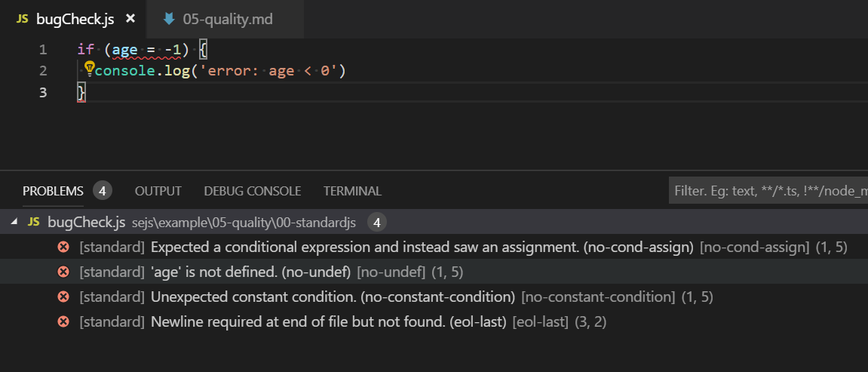The width and height of the screenshot is (868, 372).
Task: Open the OUTPUT panel tab
Action: coord(158,191)
